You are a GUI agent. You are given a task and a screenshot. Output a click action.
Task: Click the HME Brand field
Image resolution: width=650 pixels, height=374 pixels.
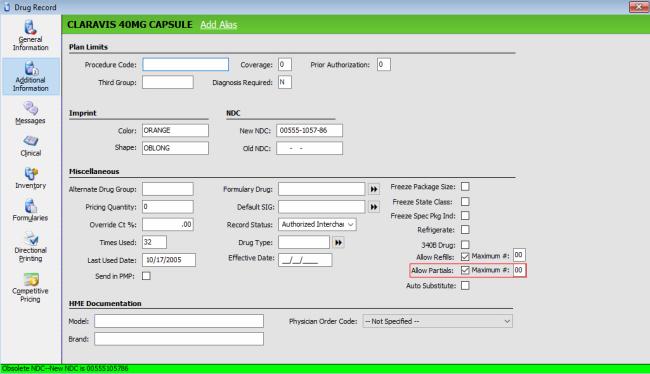[x=179, y=339]
